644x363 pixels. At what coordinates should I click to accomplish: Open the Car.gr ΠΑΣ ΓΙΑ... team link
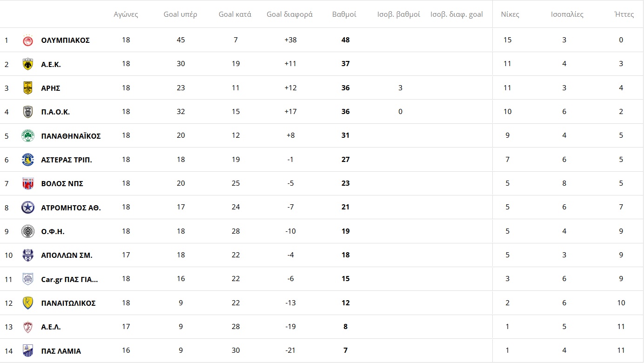pyautogui.click(x=70, y=279)
